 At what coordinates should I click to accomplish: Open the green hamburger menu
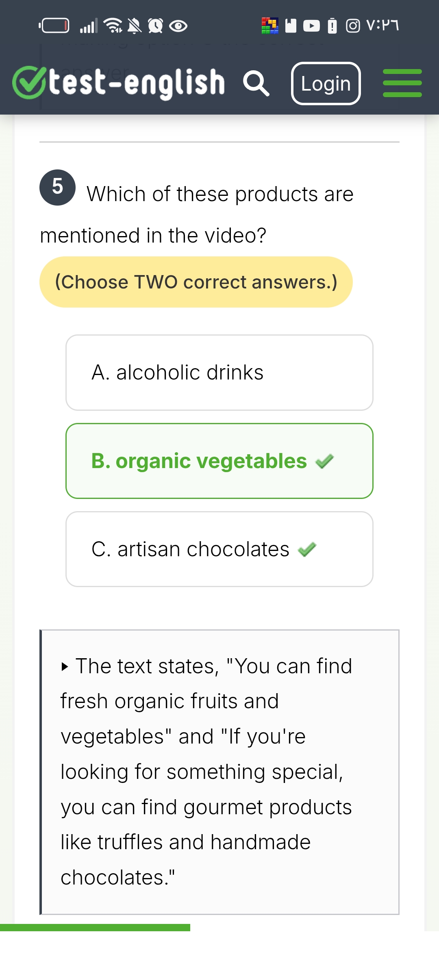(402, 83)
